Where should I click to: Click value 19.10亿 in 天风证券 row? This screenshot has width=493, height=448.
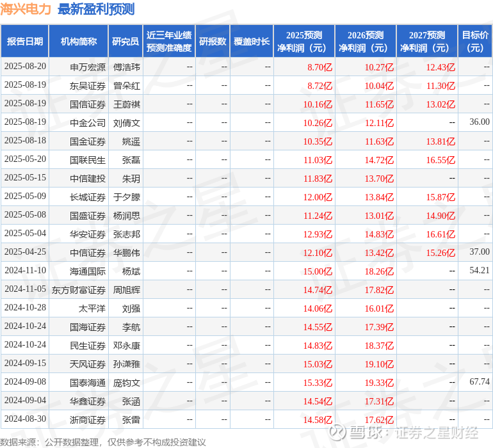[379, 364]
